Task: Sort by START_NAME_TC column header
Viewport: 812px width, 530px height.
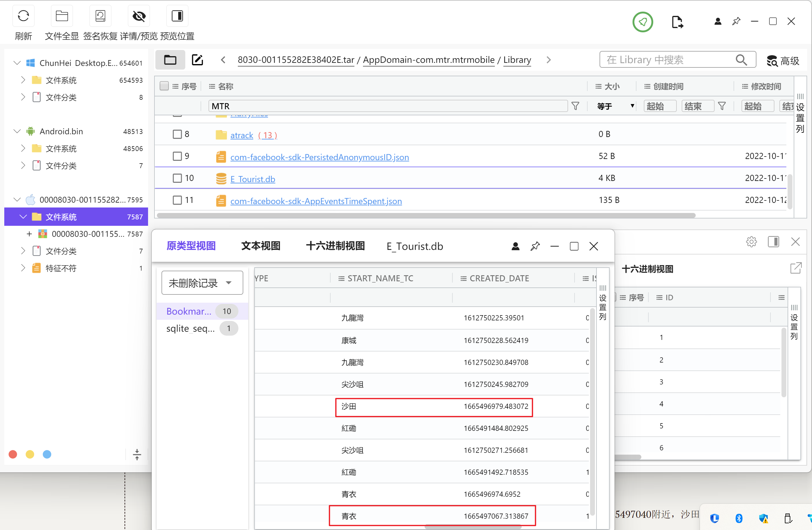Action: coord(380,278)
